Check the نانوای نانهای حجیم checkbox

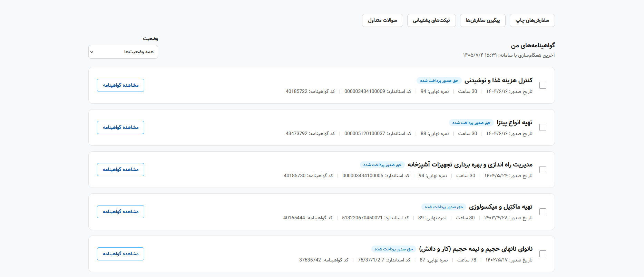(543, 254)
